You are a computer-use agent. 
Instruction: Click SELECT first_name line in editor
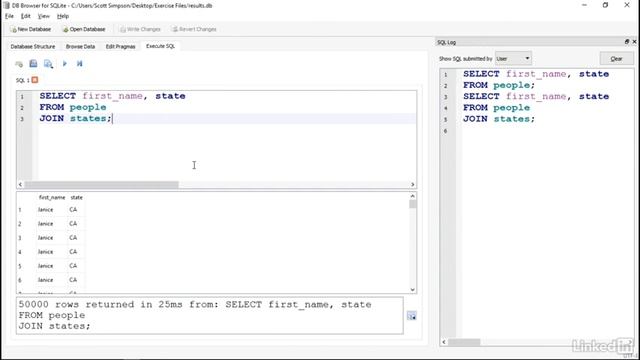pyautogui.click(x=113, y=96)
